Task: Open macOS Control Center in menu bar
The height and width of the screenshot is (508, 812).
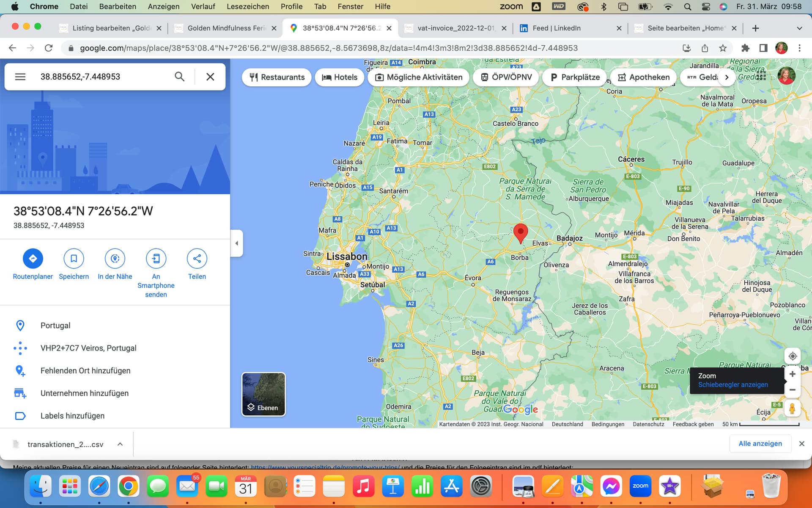Action: pyautogui.click(x=706, y=6)
